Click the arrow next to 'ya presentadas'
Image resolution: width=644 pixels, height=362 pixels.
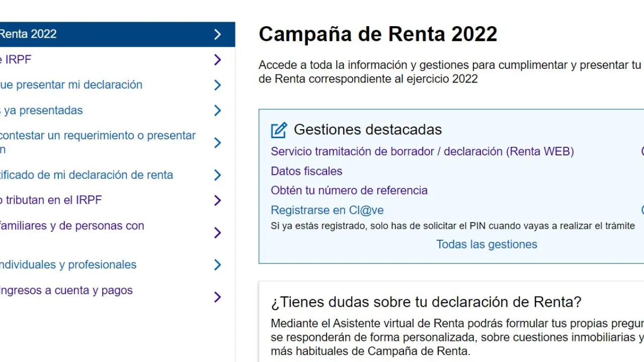tap(217, 111)
